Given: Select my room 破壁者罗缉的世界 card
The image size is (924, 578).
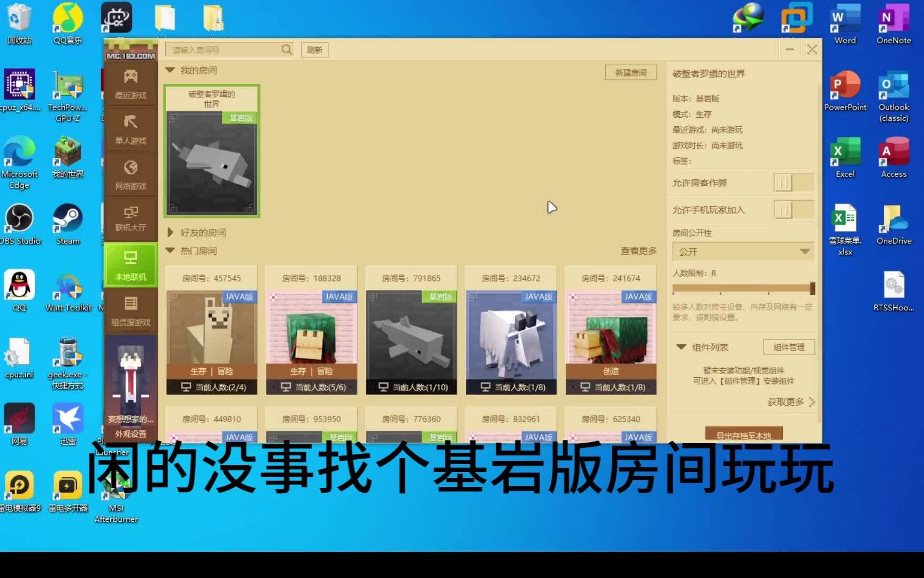Looking at the screenshot, I should [x=212, y=150].
